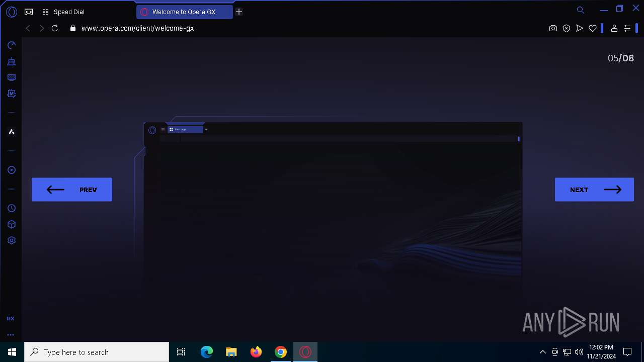Screen dimensions: 644x362
Task: Launch Firefox from taskbar
Action: pos(256,352)
